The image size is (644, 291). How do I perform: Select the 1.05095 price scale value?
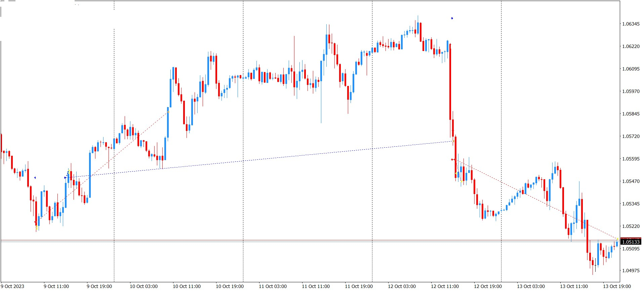pos(631,249)
